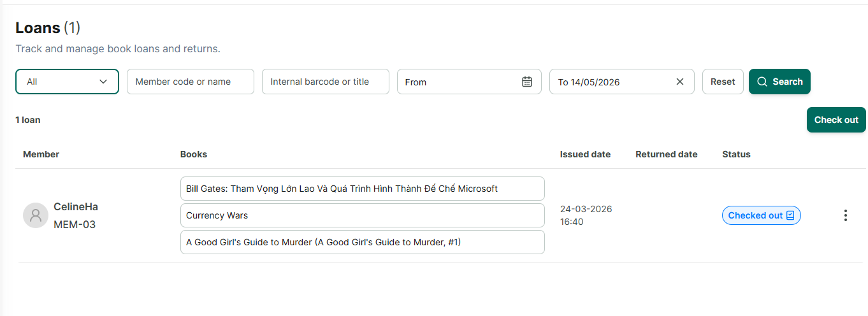Click the book icon in Checked out badge
Viewport: 868px width, 316px height.
pos(790,215)
